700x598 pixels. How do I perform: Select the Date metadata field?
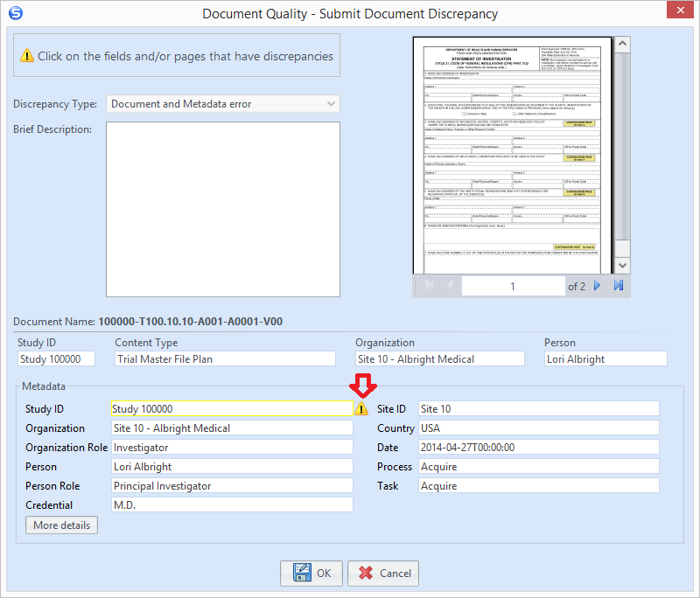click(539, 448)
